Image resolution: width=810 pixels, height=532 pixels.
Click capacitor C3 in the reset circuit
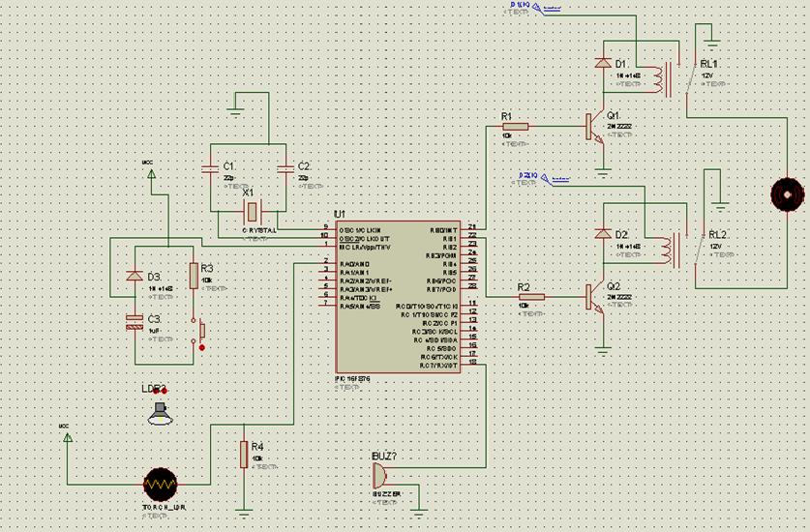coord(135,322)
